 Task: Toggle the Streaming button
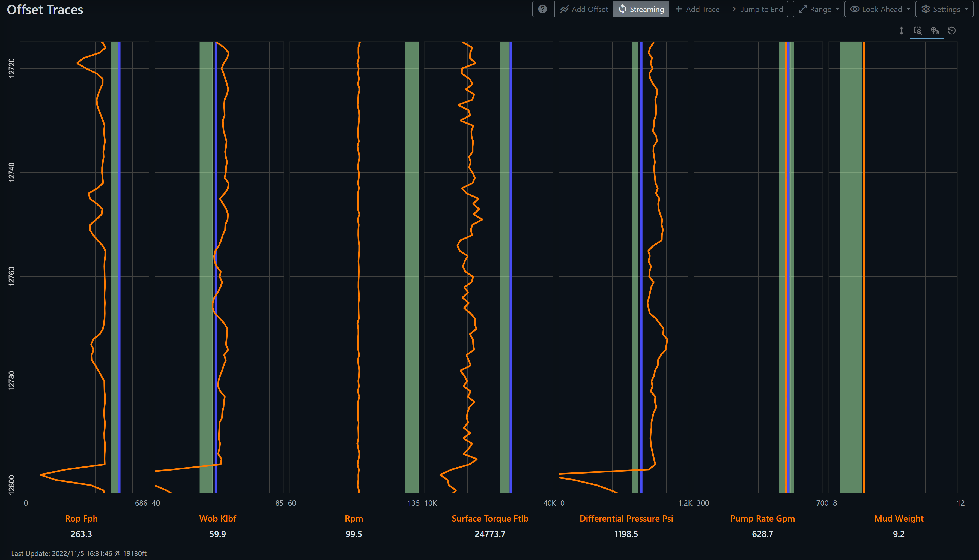click(641, 9)
